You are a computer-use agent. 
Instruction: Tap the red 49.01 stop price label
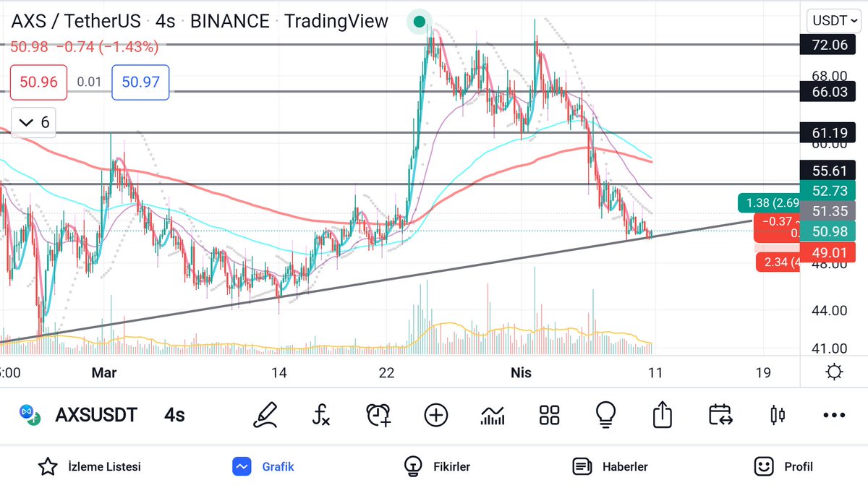[x=829, y=252]
